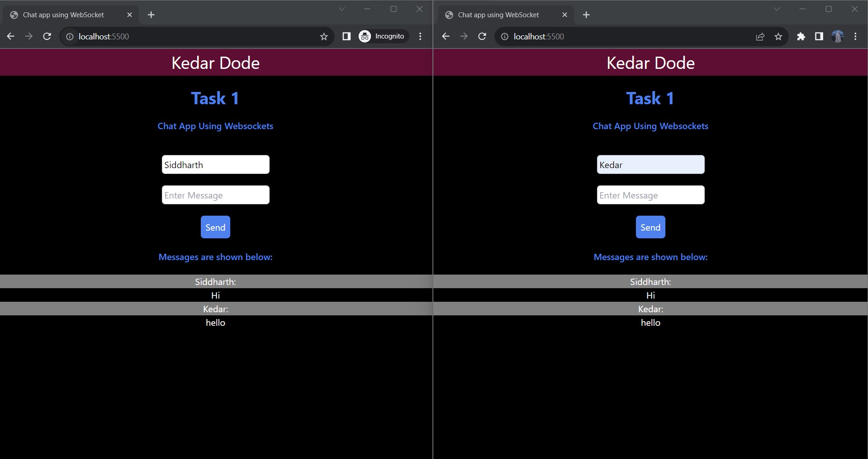Click the side panel icon in the left browser
This screenshot has width=868, height=459.
point(346,36)
